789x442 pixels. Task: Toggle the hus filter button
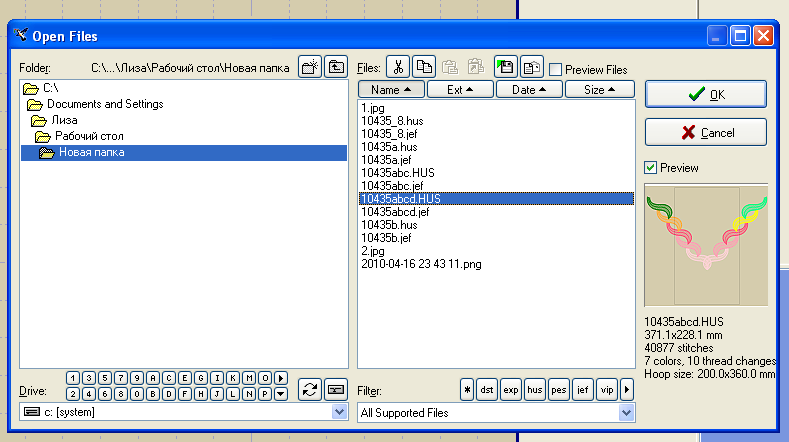pos(535,389)
